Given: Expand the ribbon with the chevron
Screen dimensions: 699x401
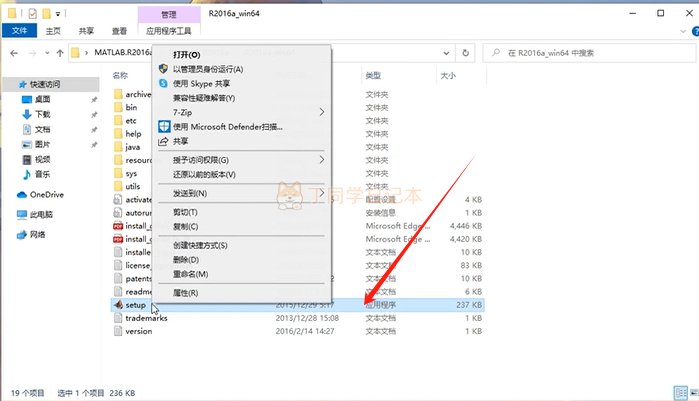Looking at the screenshot, I should coord(683,31).
